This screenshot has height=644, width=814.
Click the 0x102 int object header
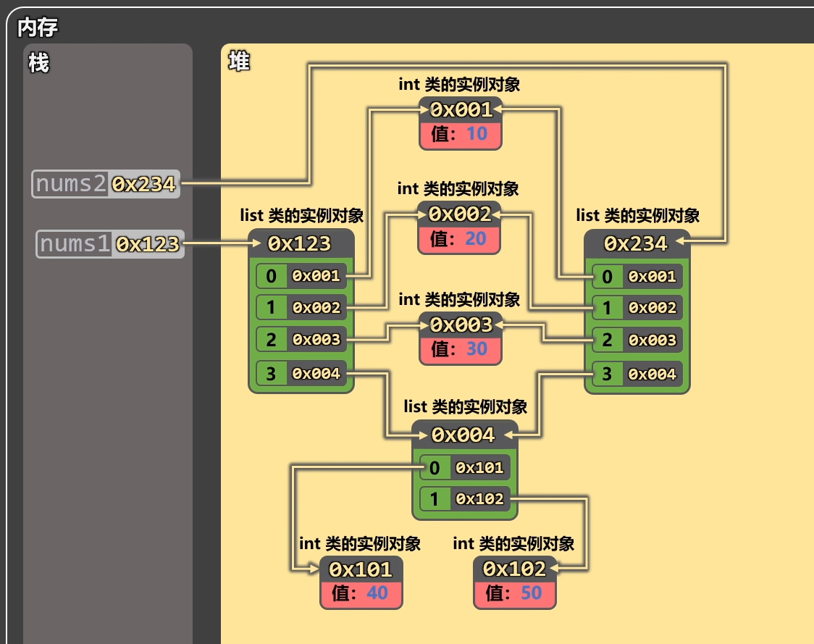coord(514,569)
